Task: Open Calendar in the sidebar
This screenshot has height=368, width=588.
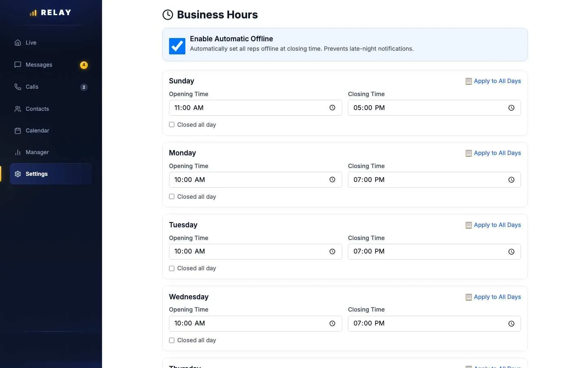Action: pyautogui.click(x=51, y=130)
